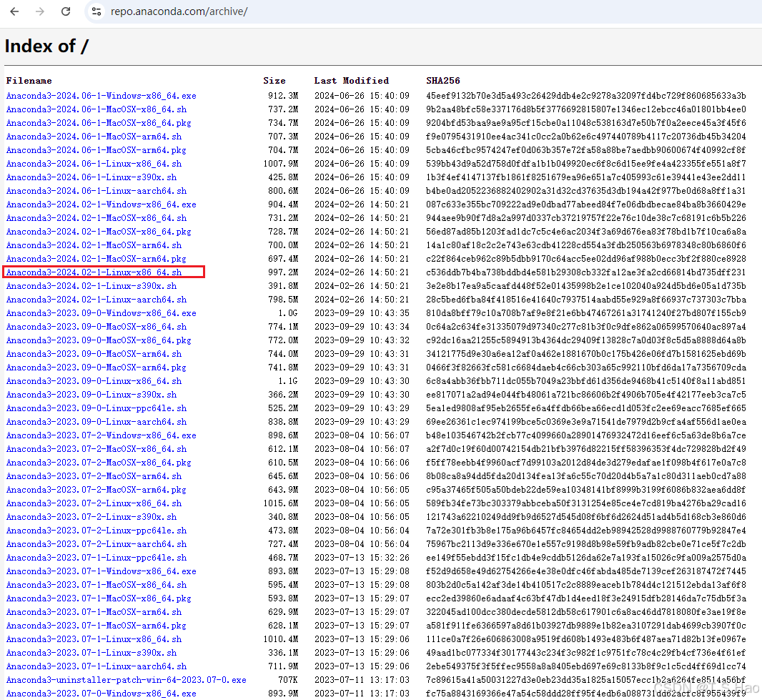Open Anaconda3-2023.09-0-Linux-s390x.sh link
The height and width of the screenshot is (700, 762).
click(91, 395)
